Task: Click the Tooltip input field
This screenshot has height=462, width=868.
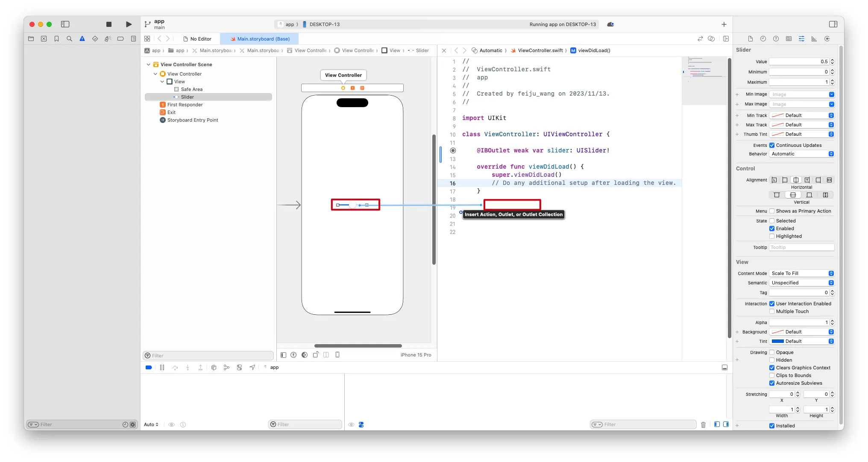Action: click(801, 247)
